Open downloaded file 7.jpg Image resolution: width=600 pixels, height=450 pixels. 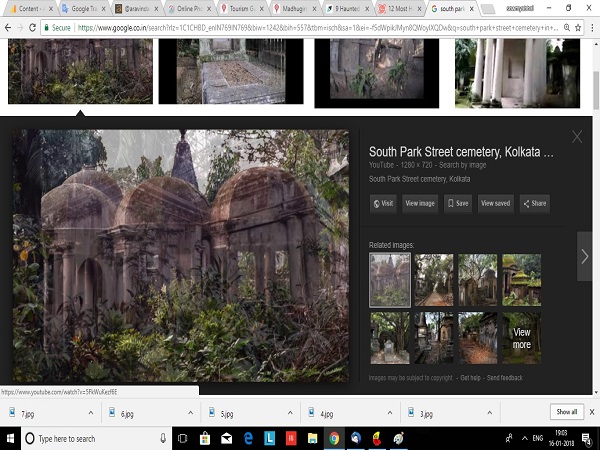pyautogui.click(x=28, y=414)
